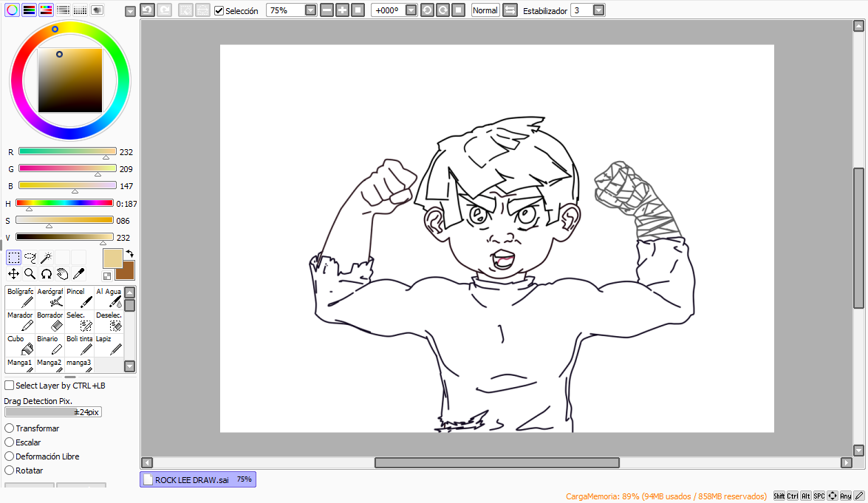Select the Move tool
This screenshot has height=503, width=868.
pos(14,273)
